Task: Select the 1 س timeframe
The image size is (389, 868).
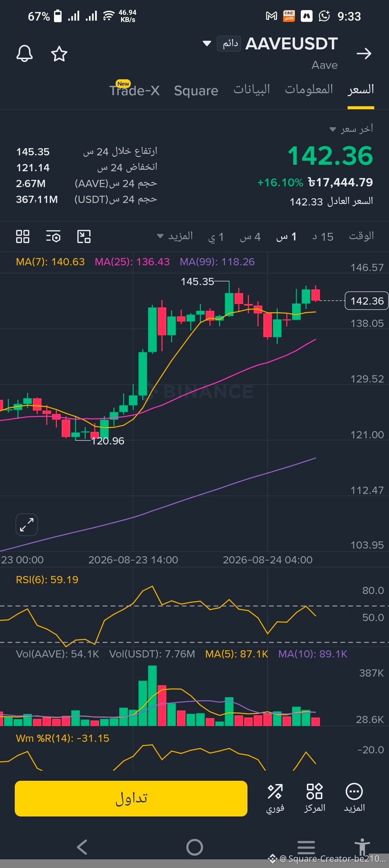Action: (x=286, y=237)
